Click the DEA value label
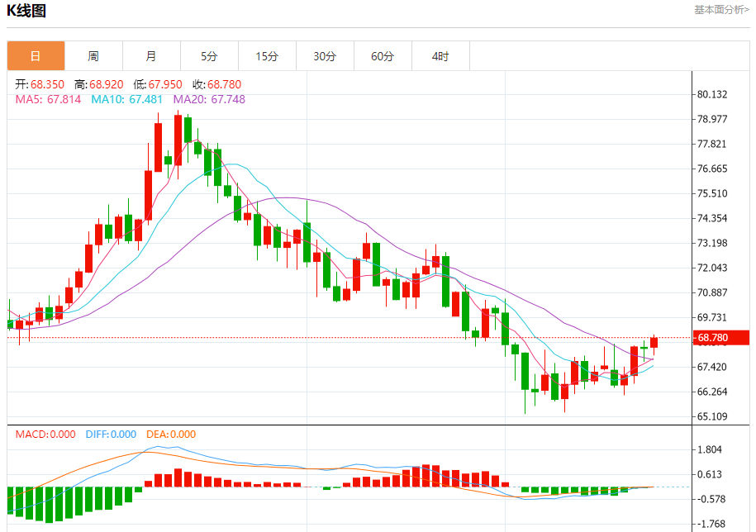This screenshot has width=756, height=532. [x=171, y=435]
